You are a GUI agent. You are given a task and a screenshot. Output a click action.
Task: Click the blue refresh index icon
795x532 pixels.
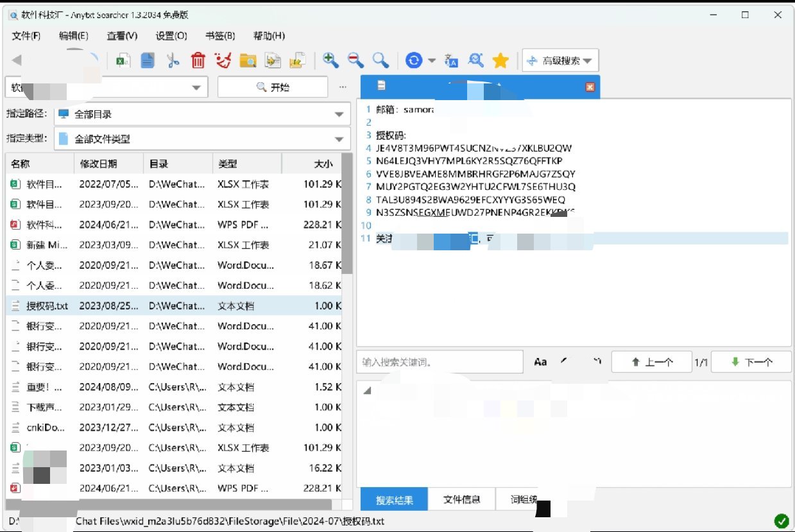(415, 60)
